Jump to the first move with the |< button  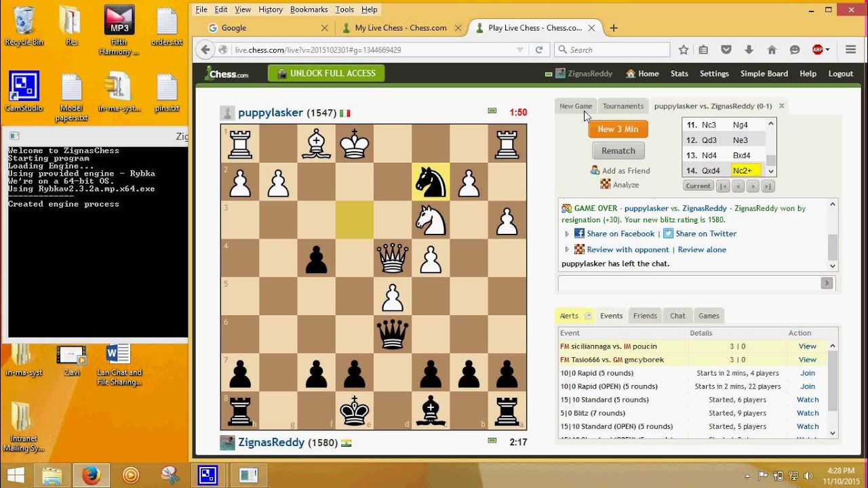[x=723, y=186]
